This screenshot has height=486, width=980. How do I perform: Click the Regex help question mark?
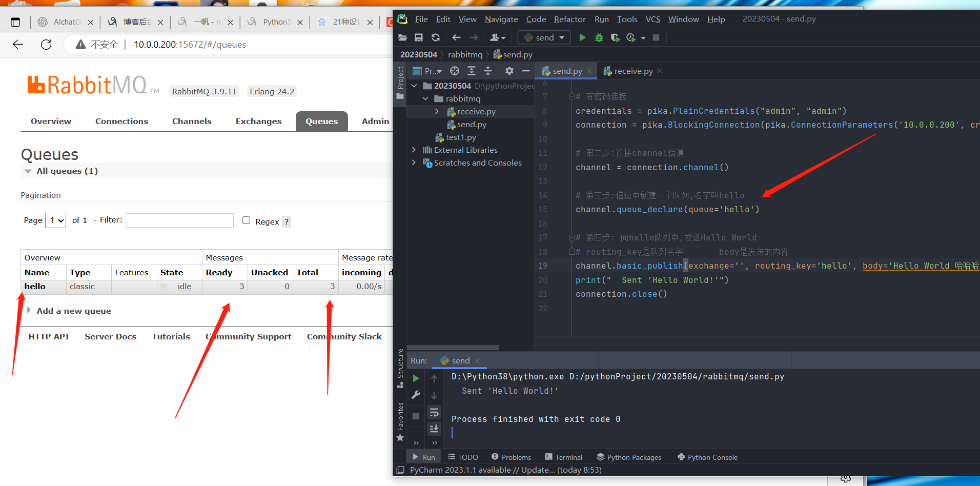tap(287, 221)
